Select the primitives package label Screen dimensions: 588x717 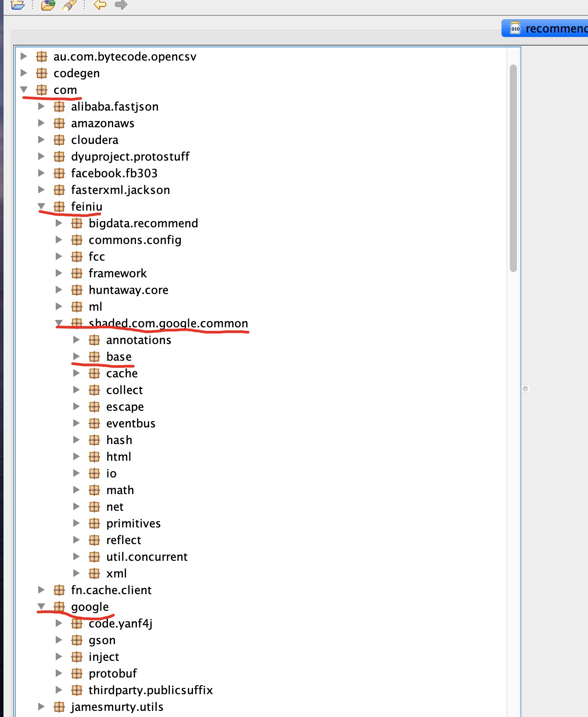pyautogui.click(x=133, y=523)
